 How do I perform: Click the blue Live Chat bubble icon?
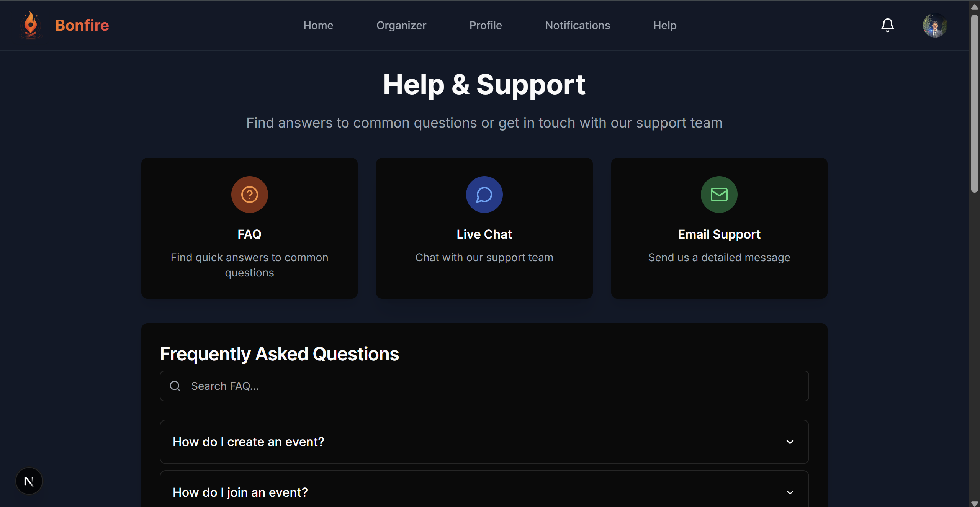point(484,195)
